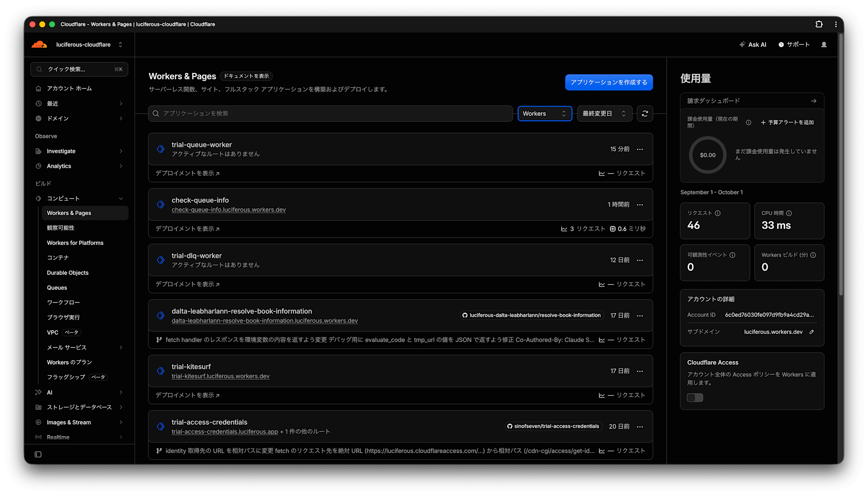Open Workers for Platforms in sidebar
This screenshot has width=868, height=496.
point(75,243)
